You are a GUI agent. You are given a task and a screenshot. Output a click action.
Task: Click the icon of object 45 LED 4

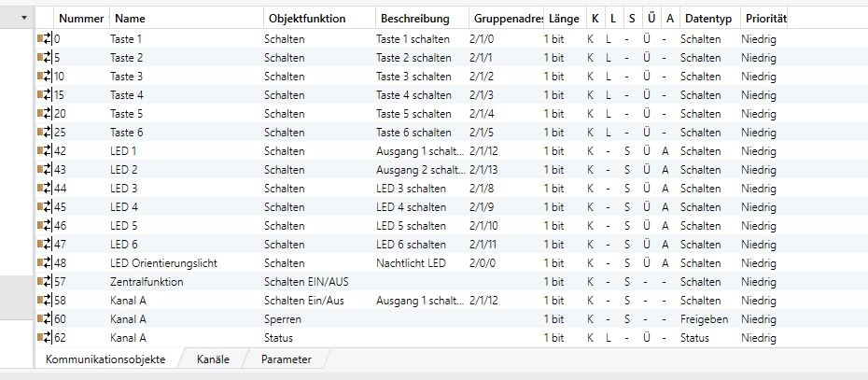pos(44,207)
